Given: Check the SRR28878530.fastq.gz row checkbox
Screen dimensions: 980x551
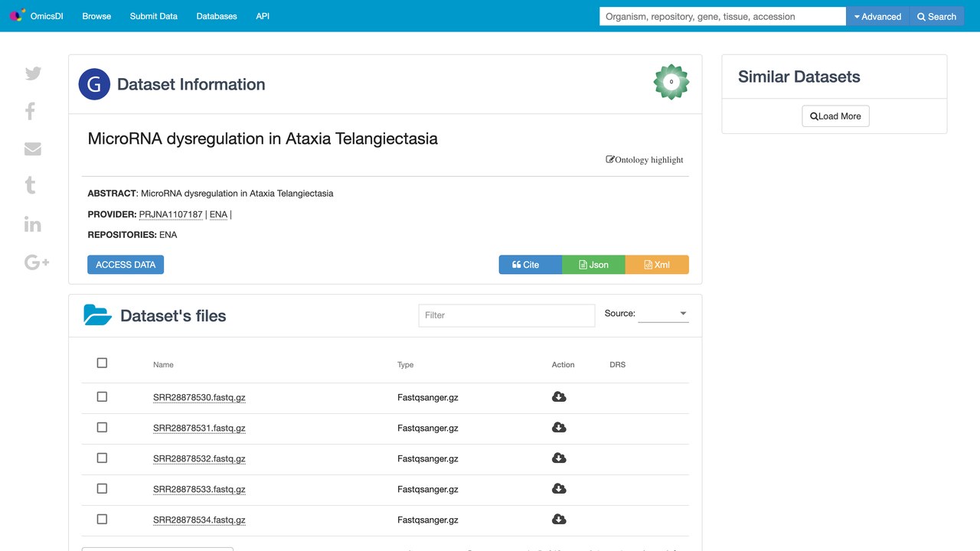Looking at the screenshot, I should (x=102, y=396).
